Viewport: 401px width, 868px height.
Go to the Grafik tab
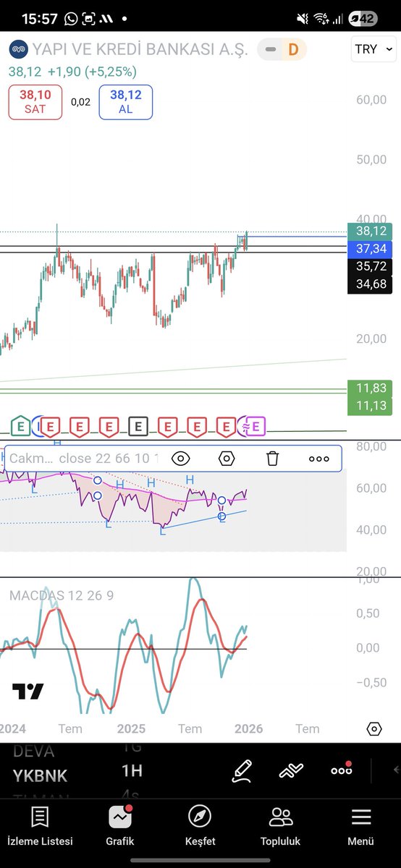tap(120, 826)
